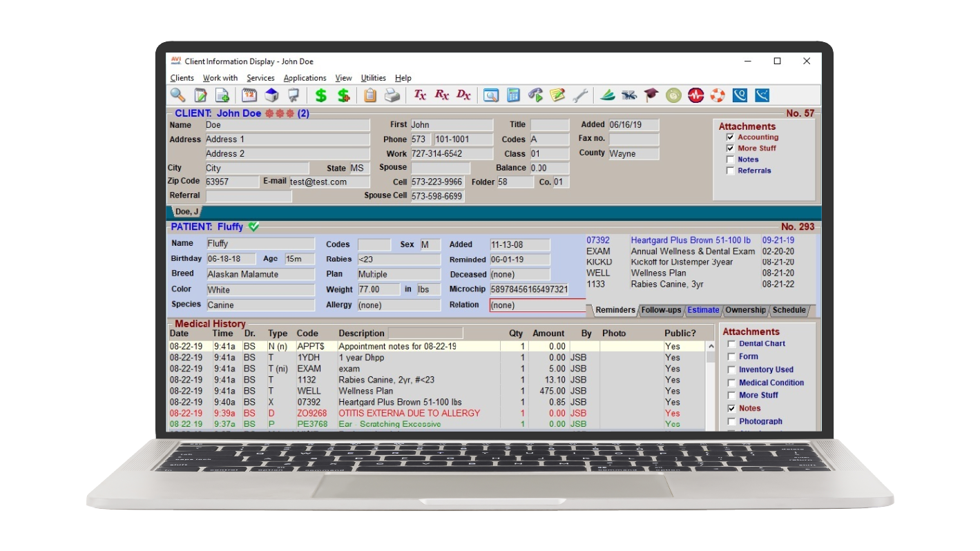This screenshot has height=551, width=980.
Task: Select the 1 year Dhpp history row
Action: point(437,358)
